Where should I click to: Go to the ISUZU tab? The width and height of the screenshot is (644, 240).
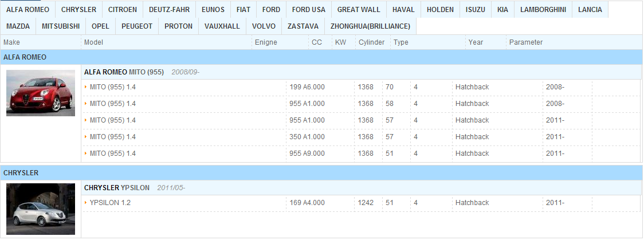(475, 9)
